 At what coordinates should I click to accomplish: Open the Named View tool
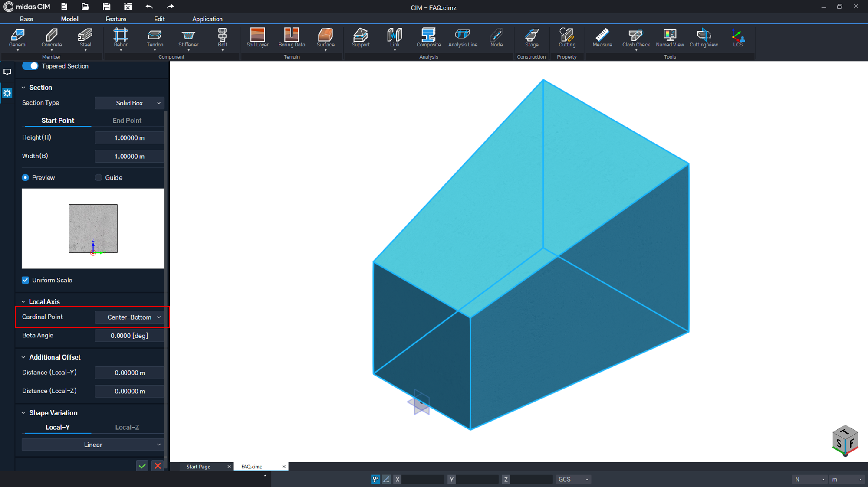tap(670, 38)
